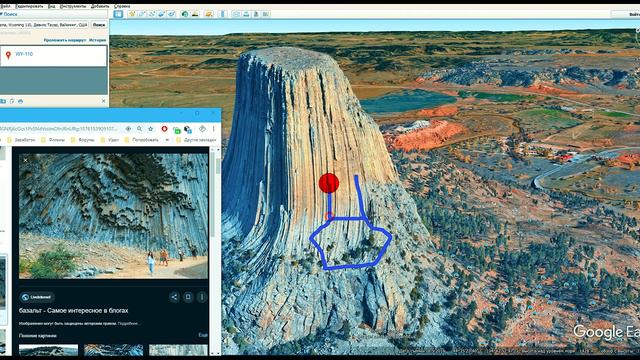Print search results with printer icon

pyautogui.click(x=20, y=101)
